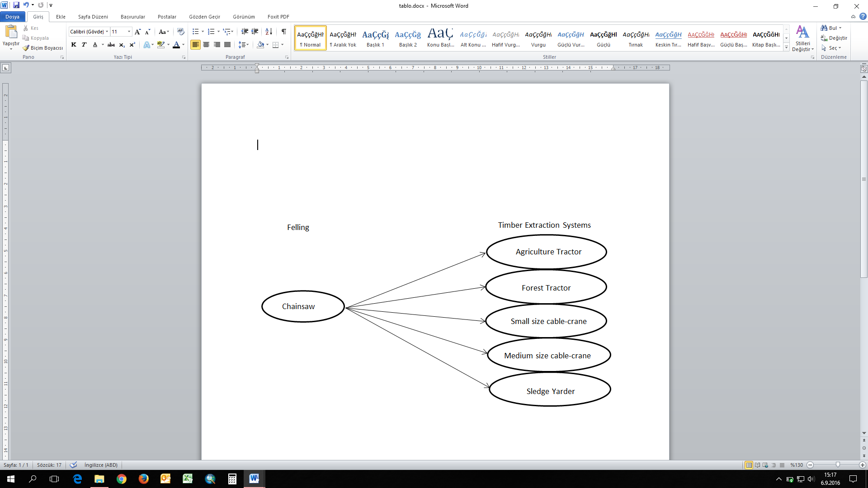The width and height of the screenshot is (868, 488).
Task: Sort text with the A-Z sort icon
Action: coord(269,32)
